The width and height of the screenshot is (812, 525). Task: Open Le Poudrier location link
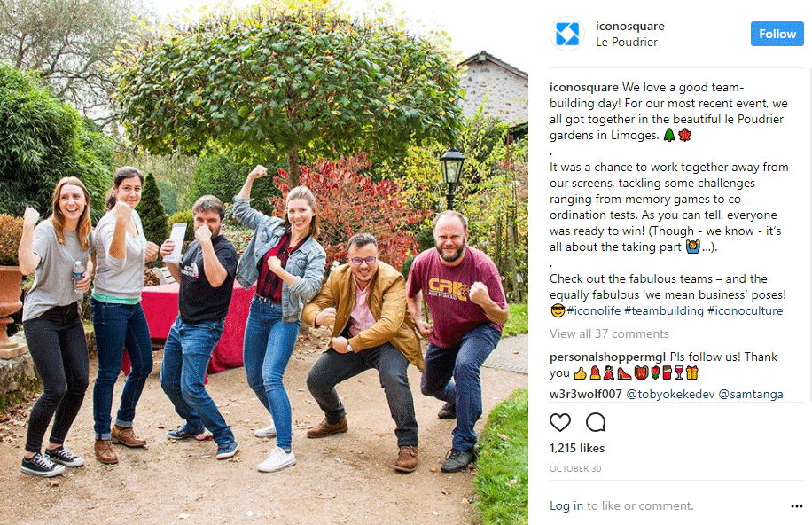[x=627, y=42]
